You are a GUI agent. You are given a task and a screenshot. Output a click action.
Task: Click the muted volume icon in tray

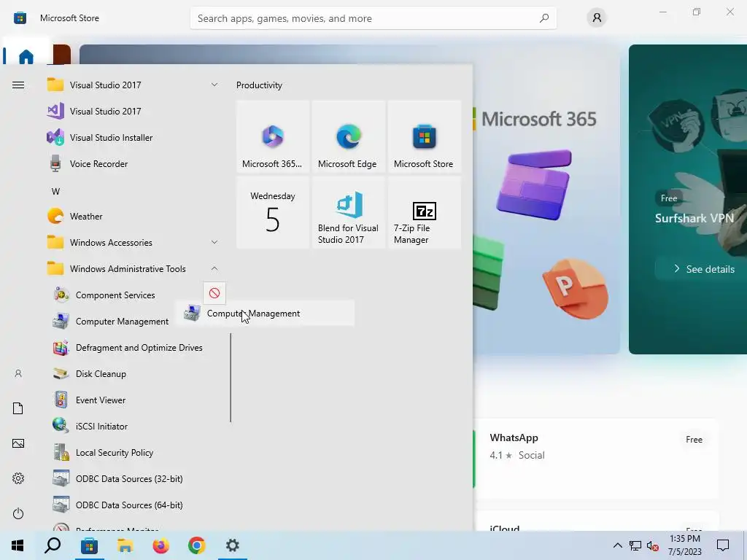pyautogui.click(x=652, y=545)
